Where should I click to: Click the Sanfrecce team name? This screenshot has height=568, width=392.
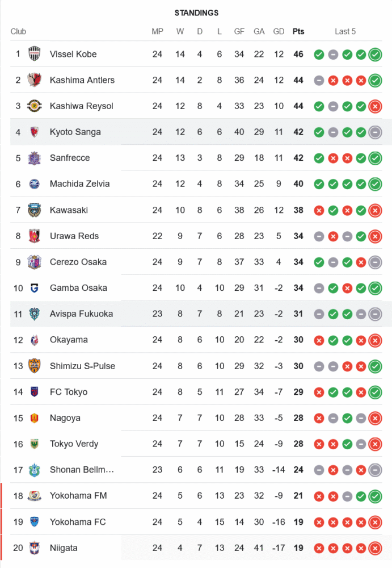[70, 158]
